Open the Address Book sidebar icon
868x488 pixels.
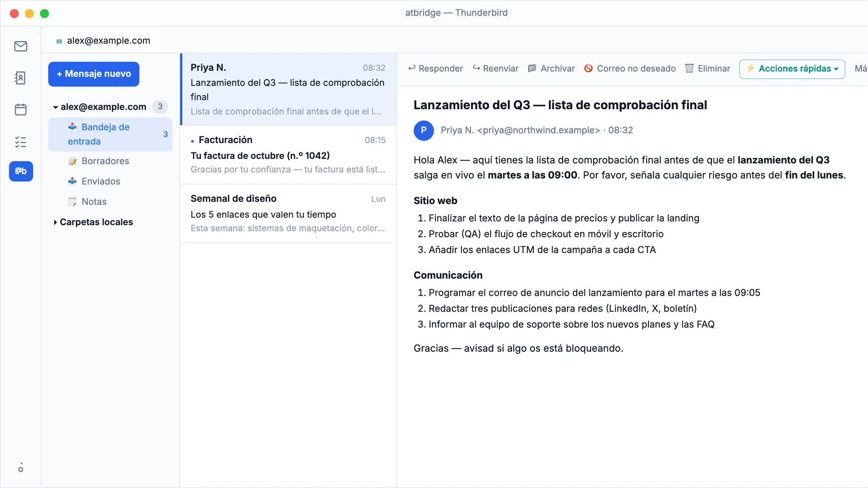(x=21, y=78)
